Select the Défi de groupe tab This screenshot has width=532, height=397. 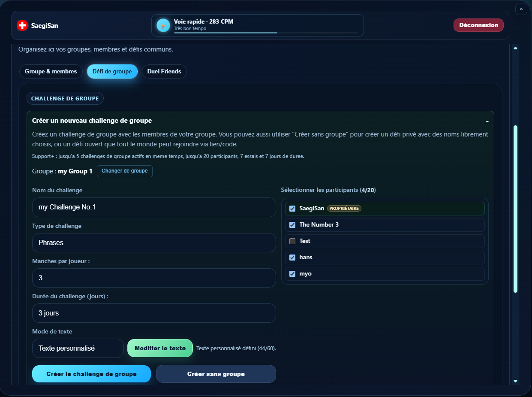coord(112,71)
